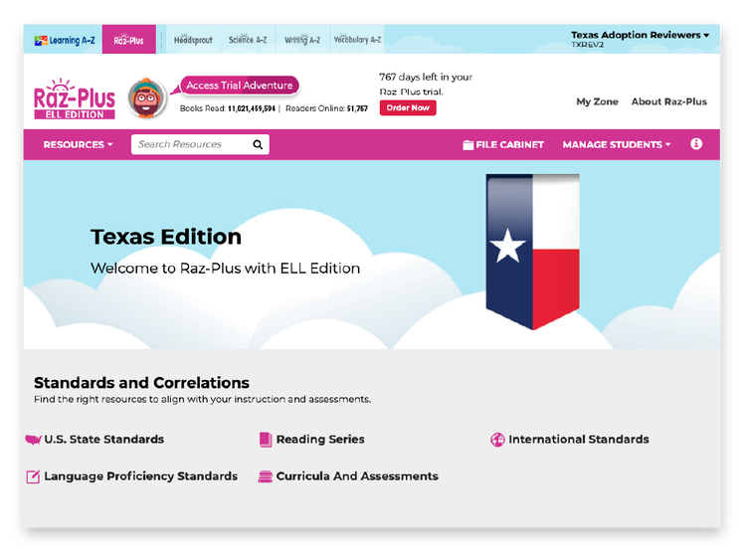746x560 pixels.
Task: Open the International Standards link
Action: click(579, 440)
